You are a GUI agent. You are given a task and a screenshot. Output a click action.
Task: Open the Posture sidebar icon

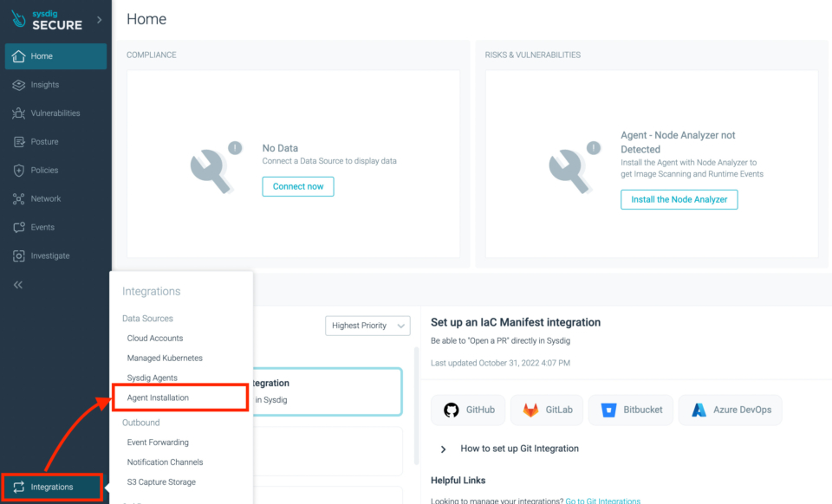coord(18,142)
